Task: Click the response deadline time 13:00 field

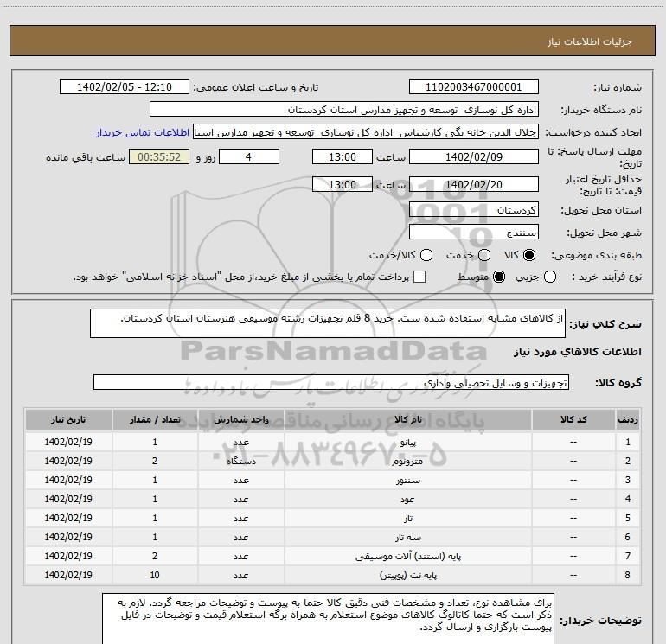Action: (x=343, y=156)
